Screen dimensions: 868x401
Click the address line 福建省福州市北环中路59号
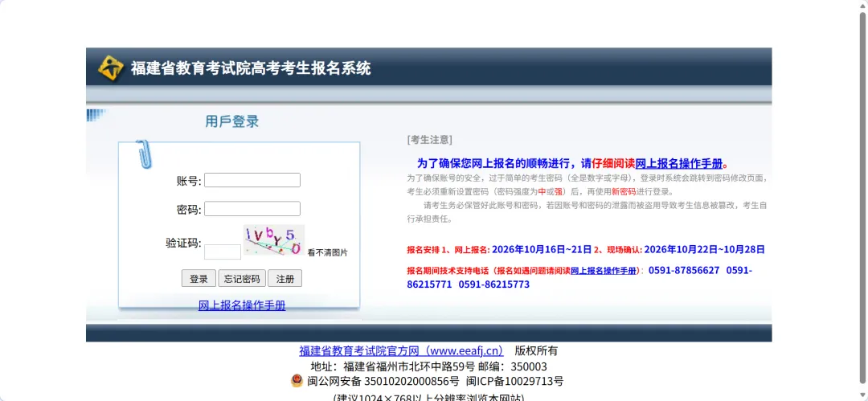pyautogui.click(x=409, y=366)
